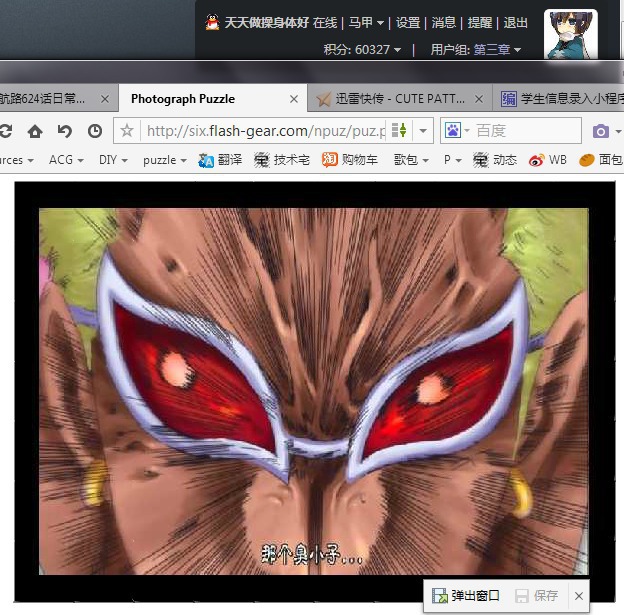The height and width of the screenshot is (615, 624).
Task: Click the camera screenshot icon
Action: (600, 131)
